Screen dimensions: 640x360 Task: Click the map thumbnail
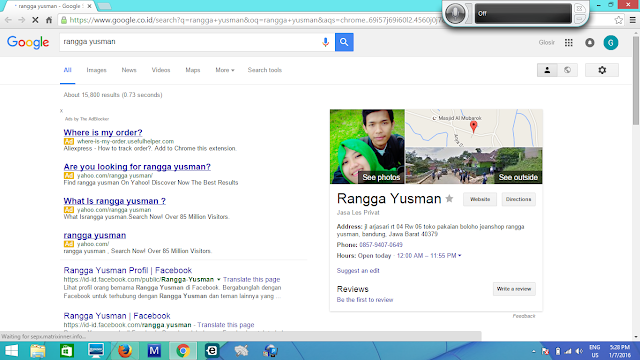(x=474, y=128)
